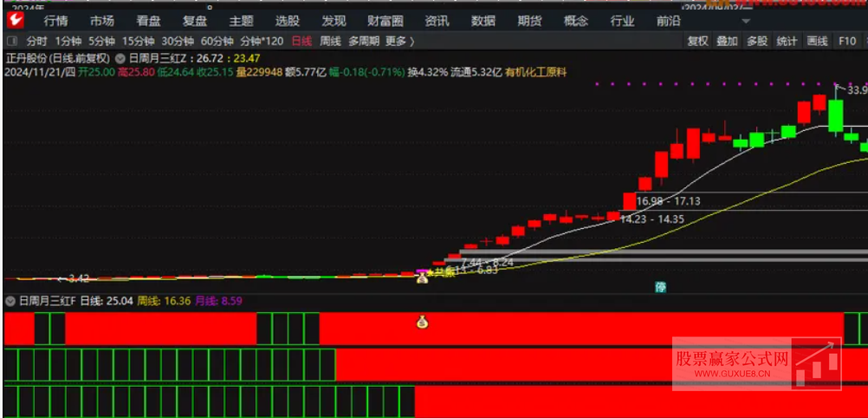Open the 财富圈 menu

pos(385,22)
